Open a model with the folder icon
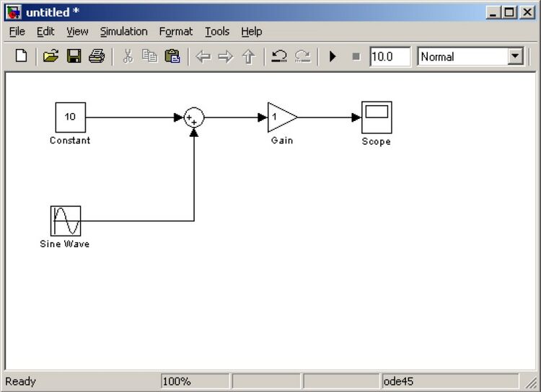The width and height of the screenshot is (541, 392). (50, 57)
